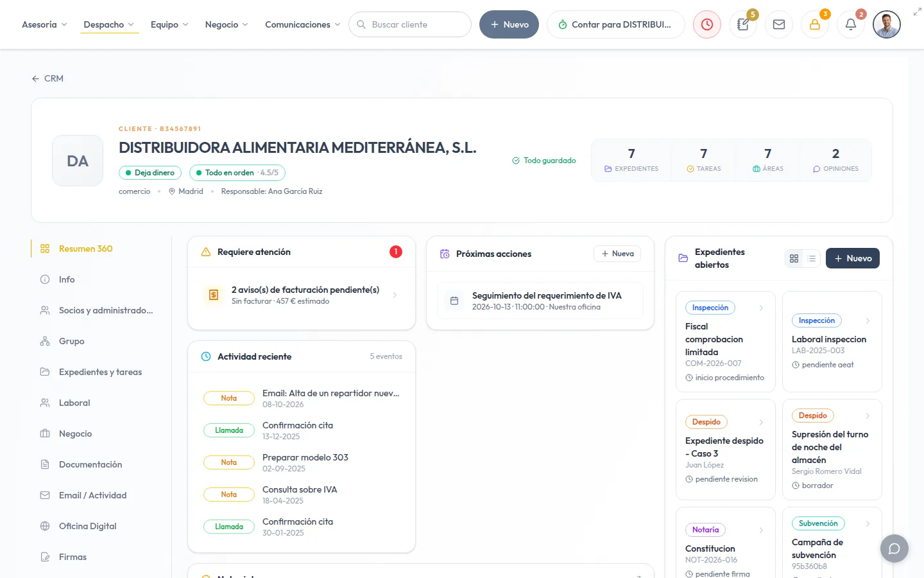
Task: Open the Grupo sidebar section
Action: click(100, 341)
